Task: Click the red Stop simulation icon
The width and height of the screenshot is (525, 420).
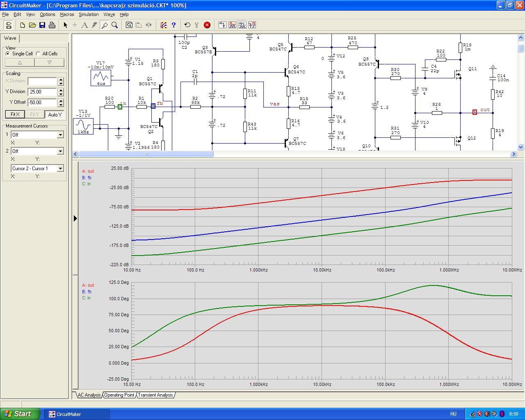Action: (207, 25)
